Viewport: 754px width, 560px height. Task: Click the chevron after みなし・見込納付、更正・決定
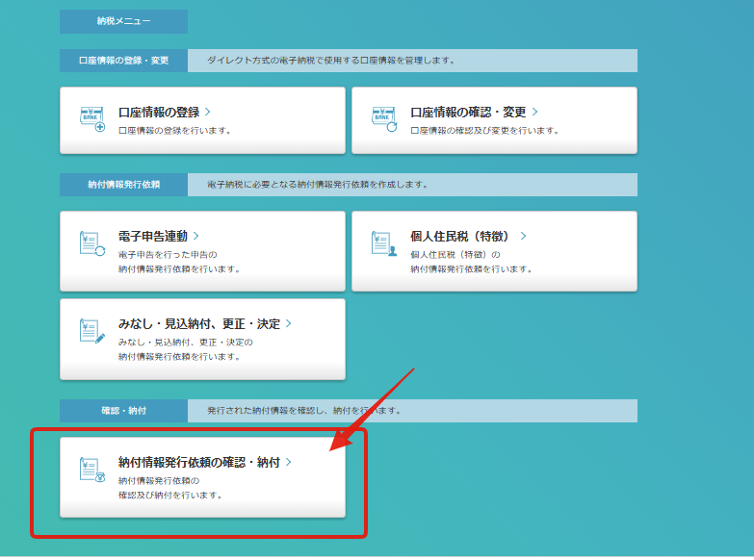click(289, 323)
